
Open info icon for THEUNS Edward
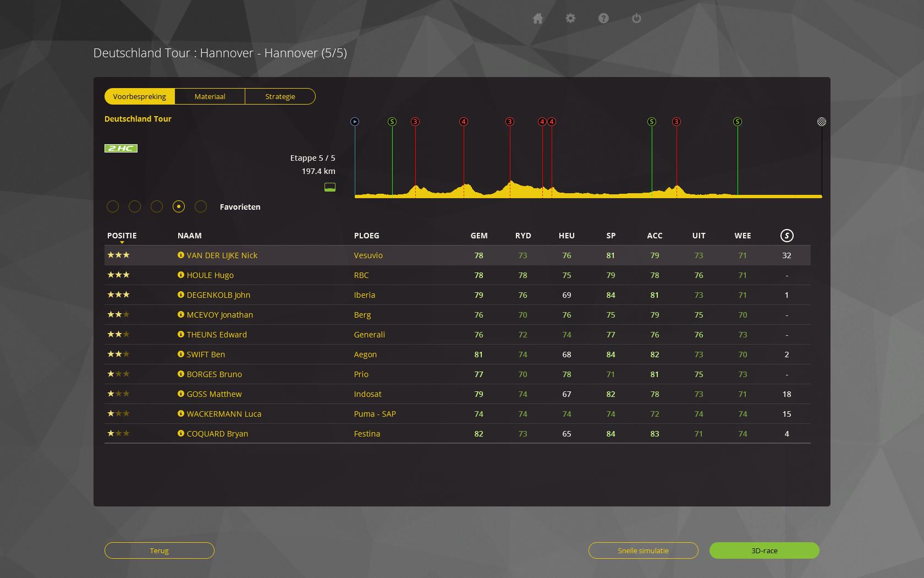click(180, 334)
